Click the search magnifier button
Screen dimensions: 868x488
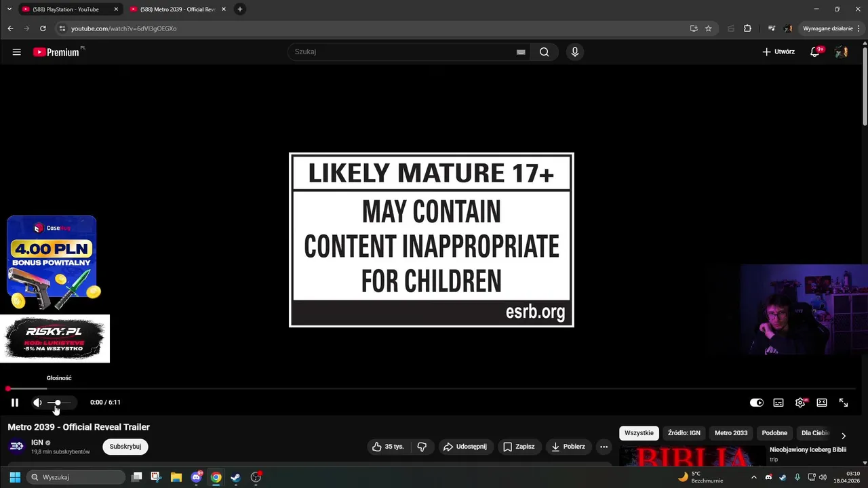pyautogui.click(x=544, y=52)
